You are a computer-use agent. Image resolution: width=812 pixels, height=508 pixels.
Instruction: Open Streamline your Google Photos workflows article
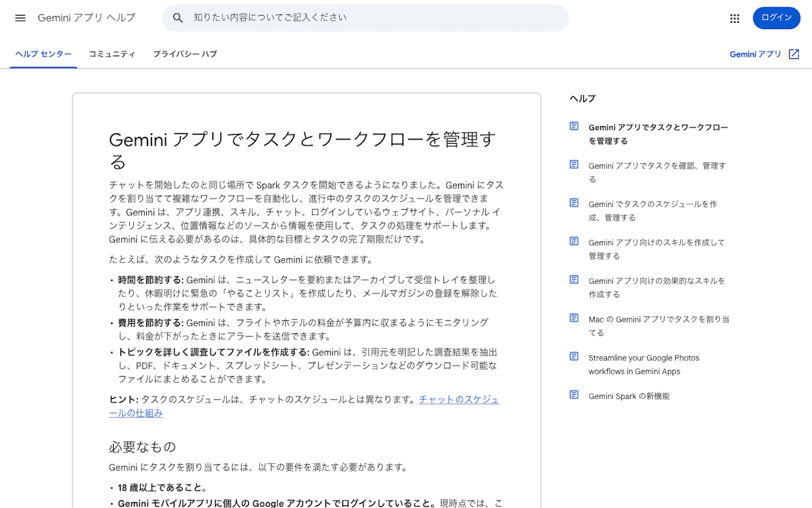pyautogui.click(x=644, y=364)
